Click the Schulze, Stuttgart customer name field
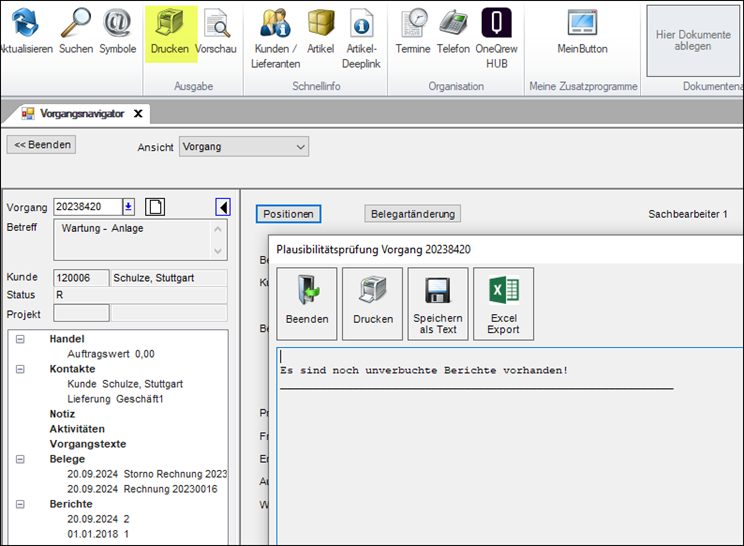The width and height of the screenshot is (744, 546). [x=169, y=278]
